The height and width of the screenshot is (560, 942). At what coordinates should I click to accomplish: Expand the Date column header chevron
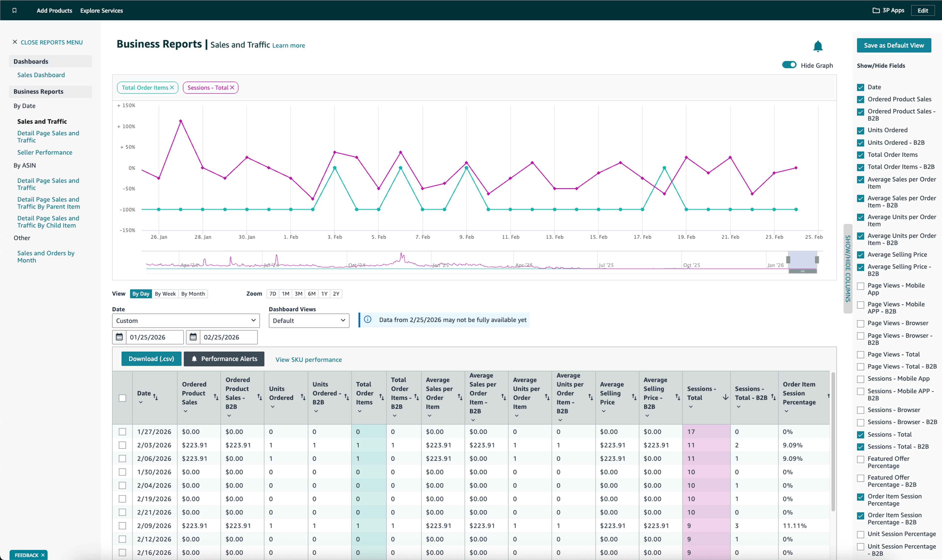tap(141, 402)
